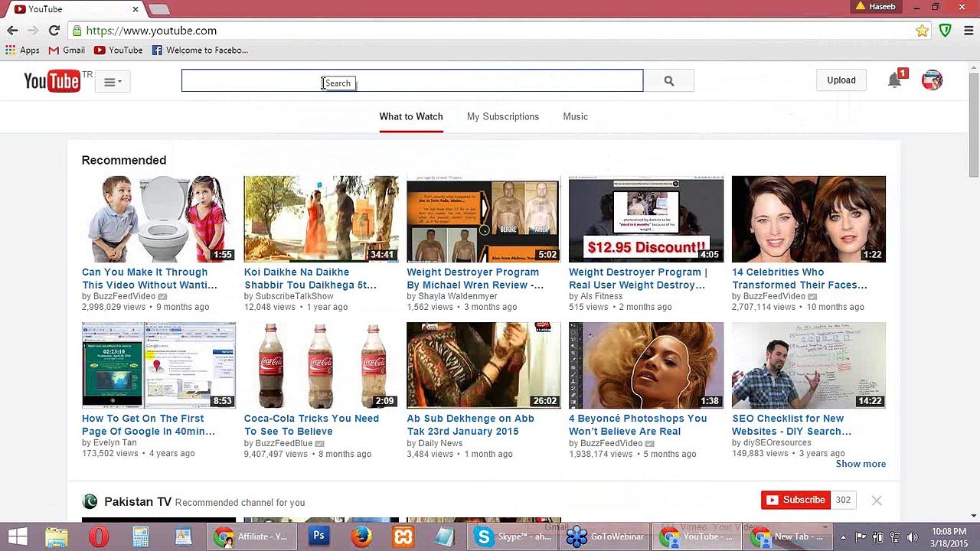Screen dimensions: 980x551
Task: Dismiss the Pakistan TV channel recommendation
Action: (x=877, y=500)
